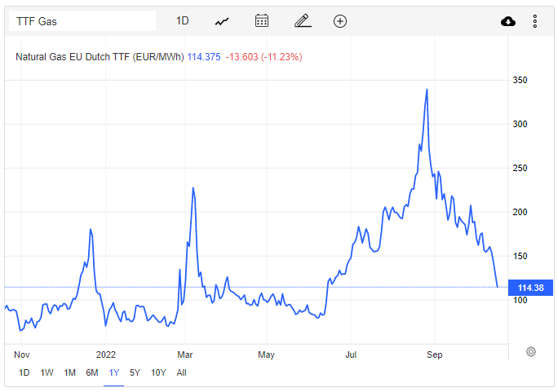The image size is (558, 392).
Task: Click the 200 axis label
Action: tap(520, 212)
